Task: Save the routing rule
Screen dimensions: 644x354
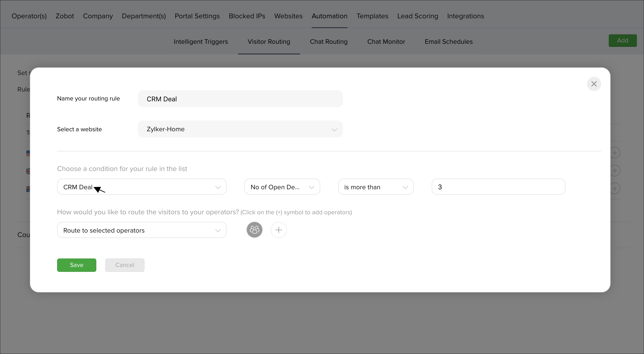Action: pyautogui.click(x=76, y=265)
